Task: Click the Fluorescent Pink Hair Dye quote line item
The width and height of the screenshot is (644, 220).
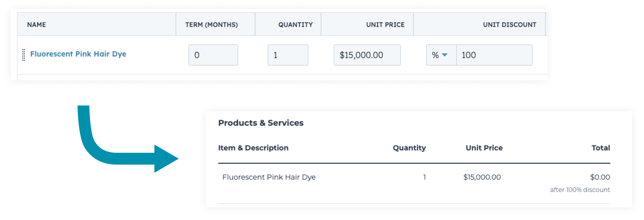Action: click(x=269, y=177)
